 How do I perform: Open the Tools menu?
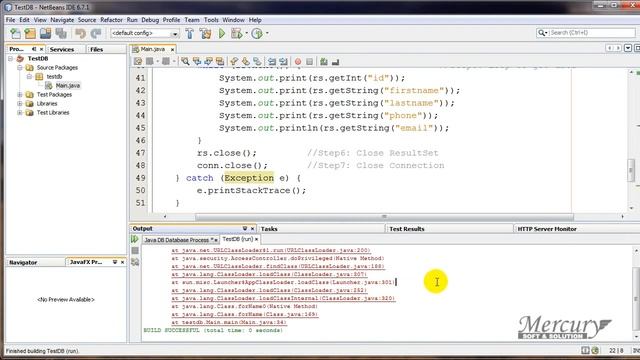pos(211,20)
